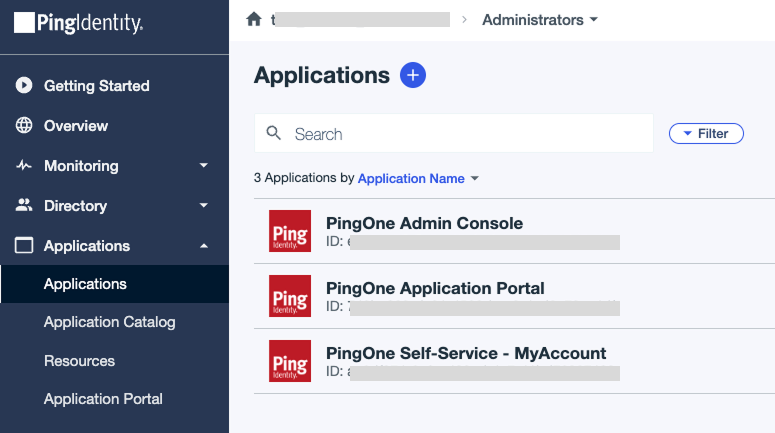Click the home icon in breadcrumb
The width and height of the screenshot is (775, 433).
coord(254,20)
